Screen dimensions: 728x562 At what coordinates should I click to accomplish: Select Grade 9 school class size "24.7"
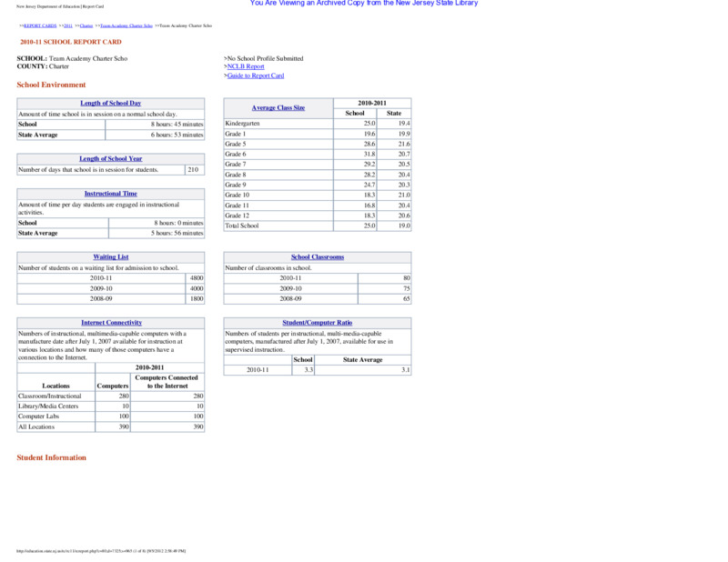pyautogui.click(x=369, y=185)
